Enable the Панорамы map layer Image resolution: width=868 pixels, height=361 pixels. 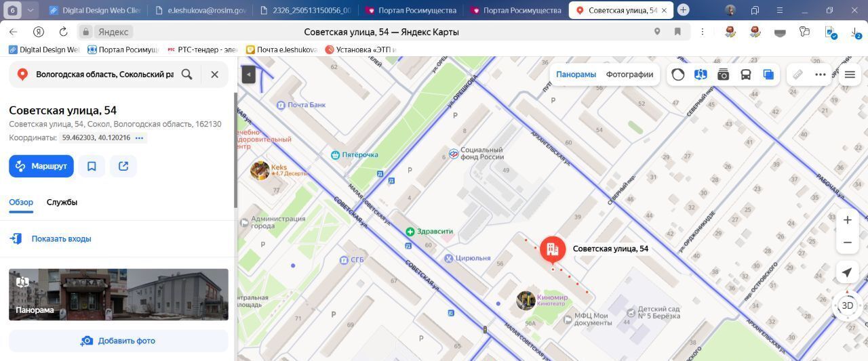tap(576, 75)
